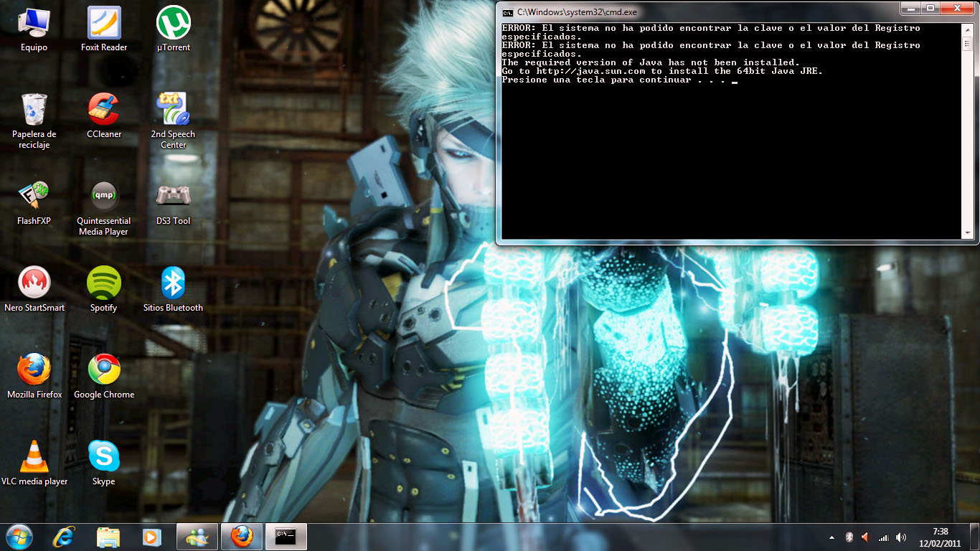Image resolution: width=980 pixels, height=551 pixels.
Task: Close the cmd.exe window
Action: 956,9
